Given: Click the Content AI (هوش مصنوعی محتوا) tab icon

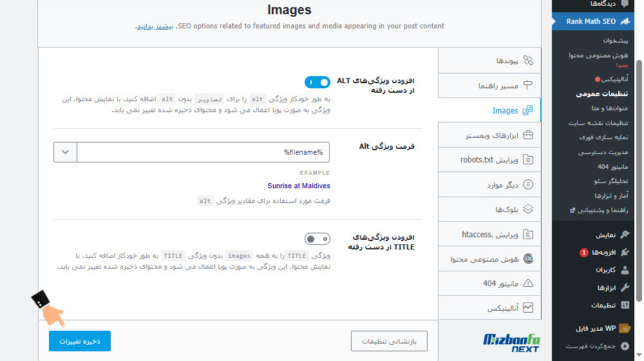Looking at the screenshot, I should [x=528, y=259].
